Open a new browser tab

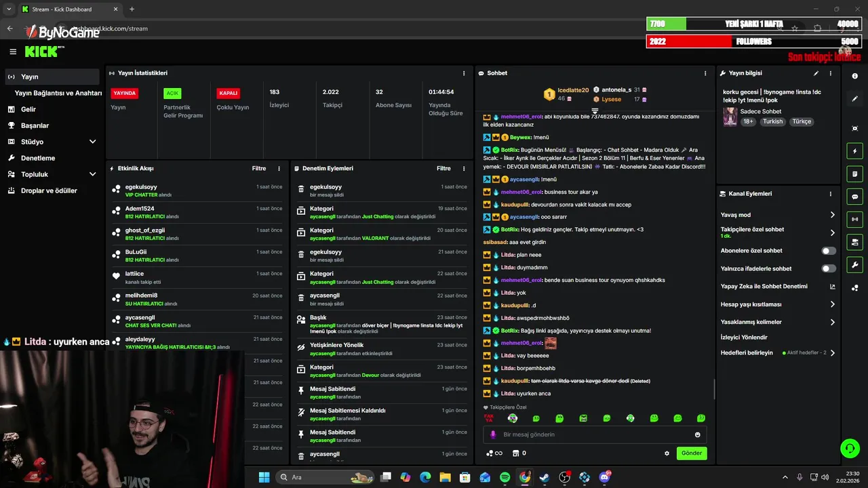pyautogui.click(x=132, y=9)
